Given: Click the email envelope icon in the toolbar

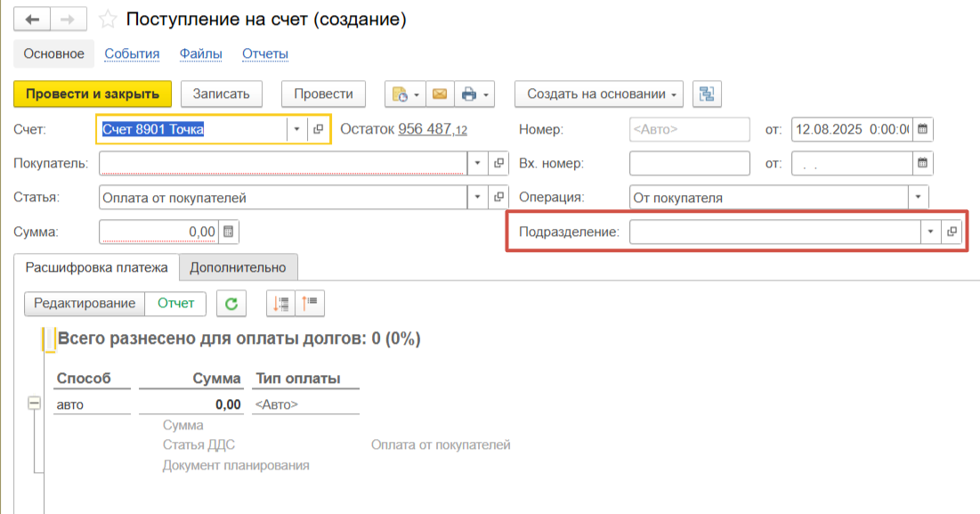Looking at the screenshot, I should coord(439,94).
